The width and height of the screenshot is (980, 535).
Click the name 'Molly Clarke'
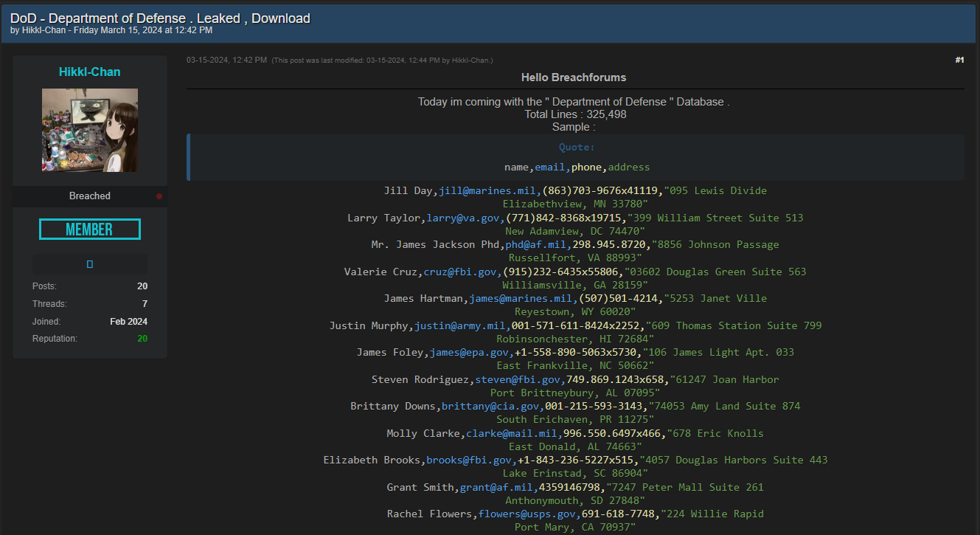(x=423, y=434)
